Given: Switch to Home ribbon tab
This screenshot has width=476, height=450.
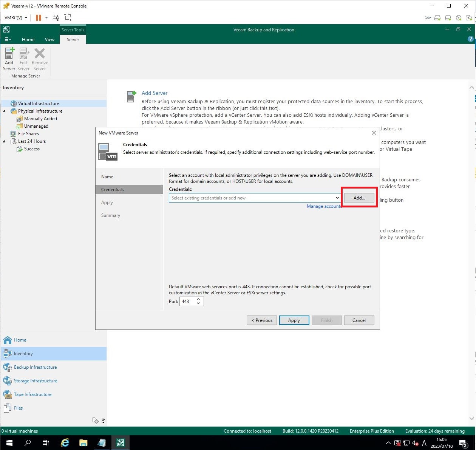Looking at the screenshot, I should (28, 39).
